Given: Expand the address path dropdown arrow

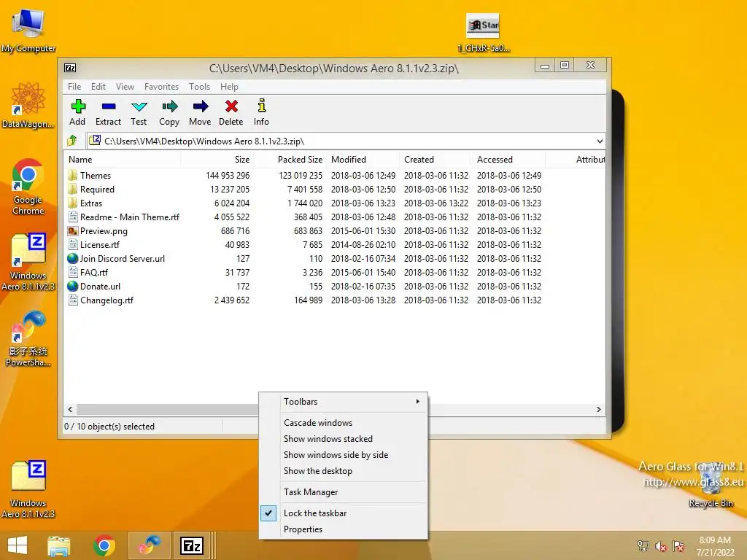Looking at the screenshot, I should (x=600, y=141).
